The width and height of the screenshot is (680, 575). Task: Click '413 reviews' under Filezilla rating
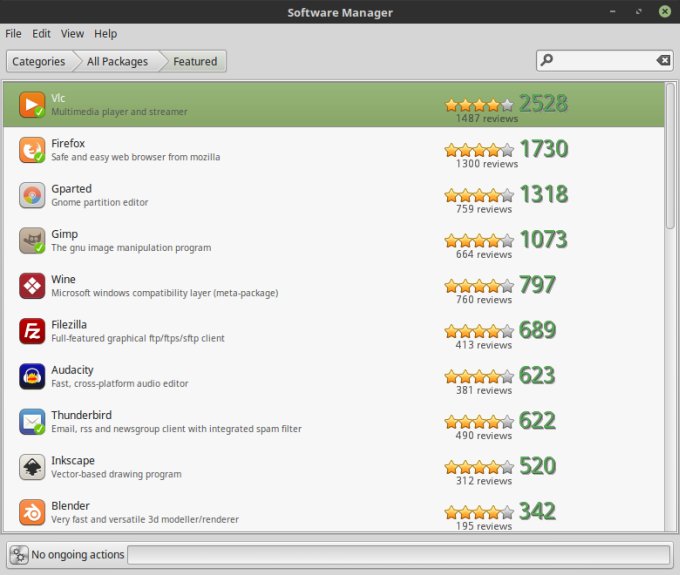coord(484,345)
